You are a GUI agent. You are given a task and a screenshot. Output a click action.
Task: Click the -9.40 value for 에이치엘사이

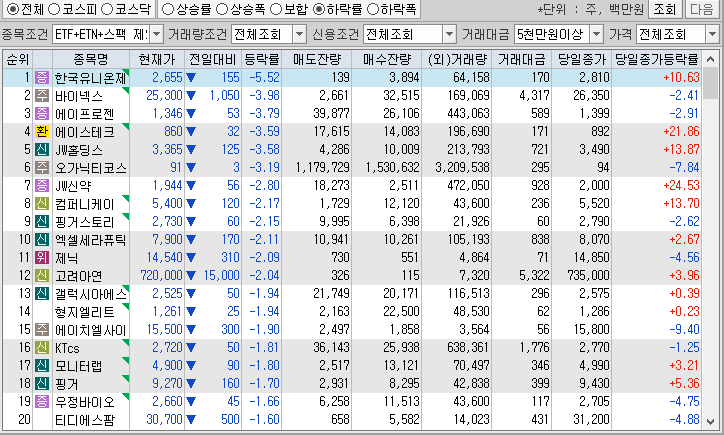point(684,330)
